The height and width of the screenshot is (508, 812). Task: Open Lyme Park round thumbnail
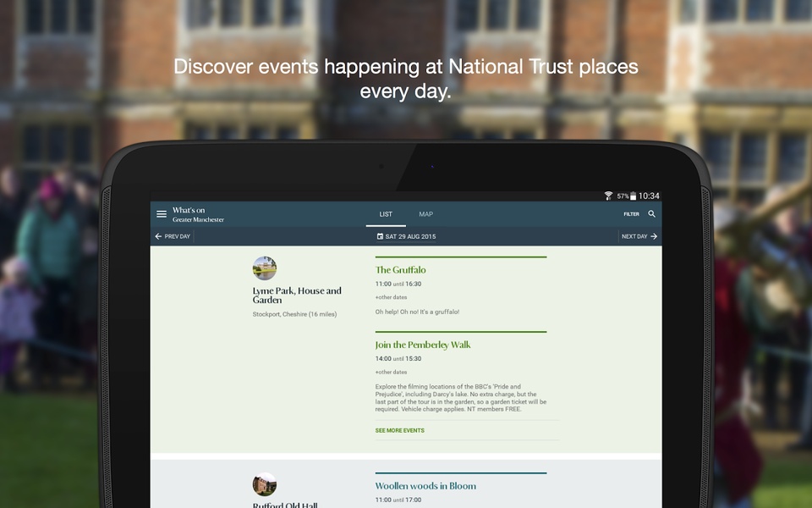(x=265, y=268)
